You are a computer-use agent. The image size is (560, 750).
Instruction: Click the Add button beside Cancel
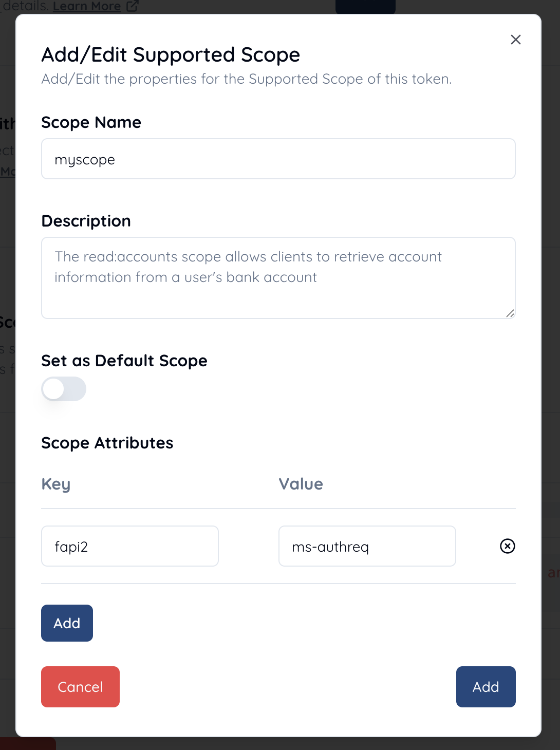tap(486, 687)
